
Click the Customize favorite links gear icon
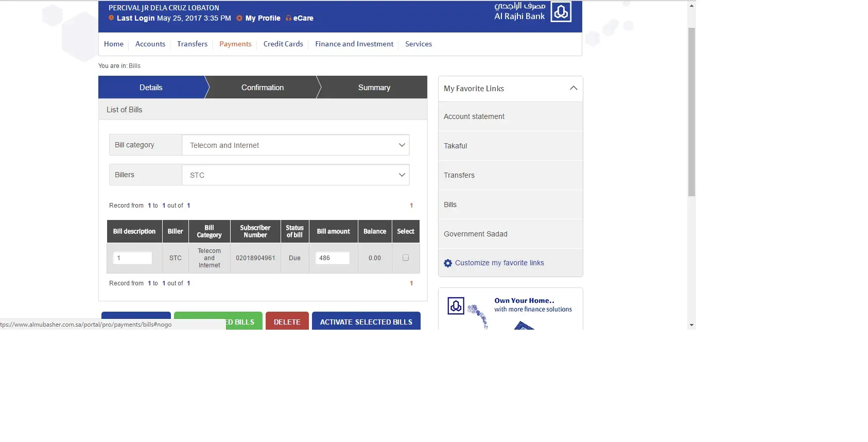coord(448,263)
